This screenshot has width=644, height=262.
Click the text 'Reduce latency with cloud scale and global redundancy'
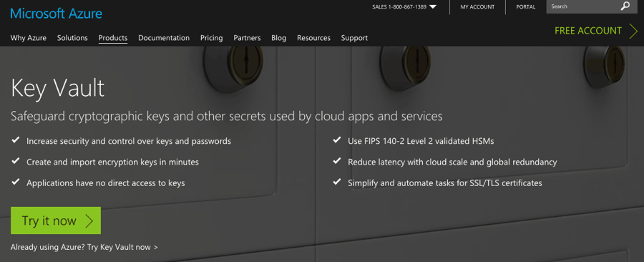point(452,162)
